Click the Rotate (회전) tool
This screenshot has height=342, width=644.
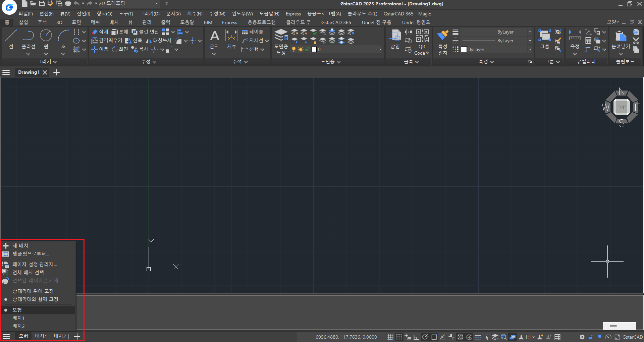tap(120, 49)
